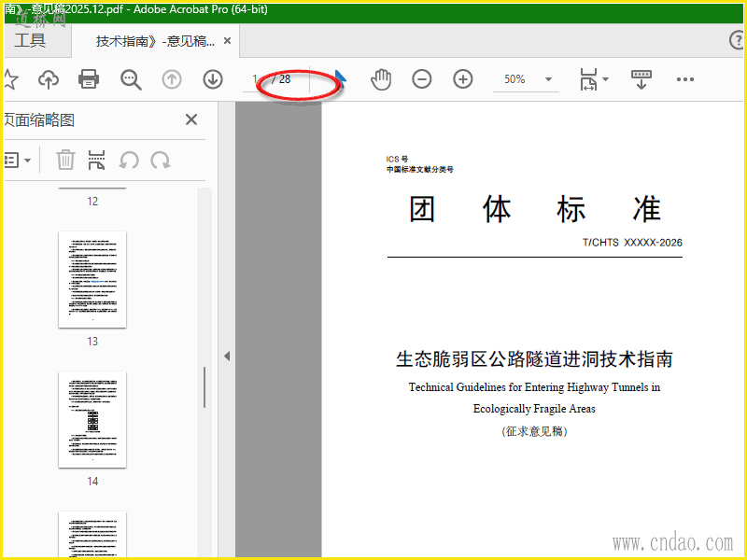Screen dimensions: 747x560
Task: Zoom out with minus icon
Action: point(422,79)
